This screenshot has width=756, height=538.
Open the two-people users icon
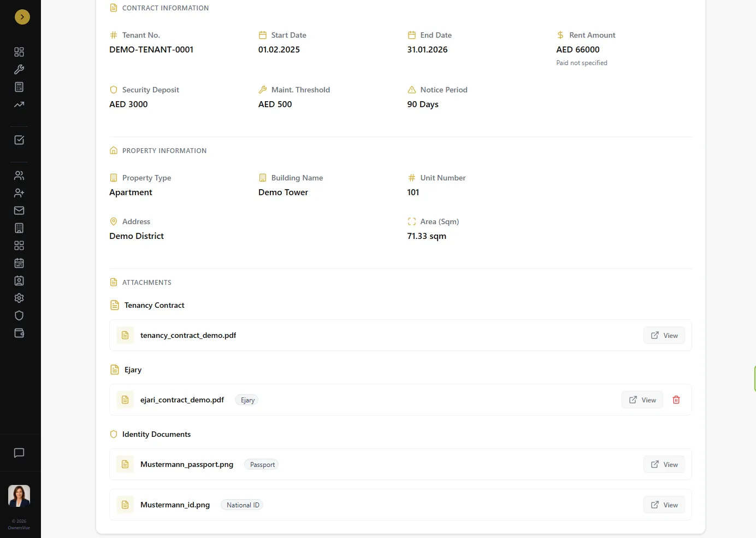pyautogui.click(x=19, y=176)
